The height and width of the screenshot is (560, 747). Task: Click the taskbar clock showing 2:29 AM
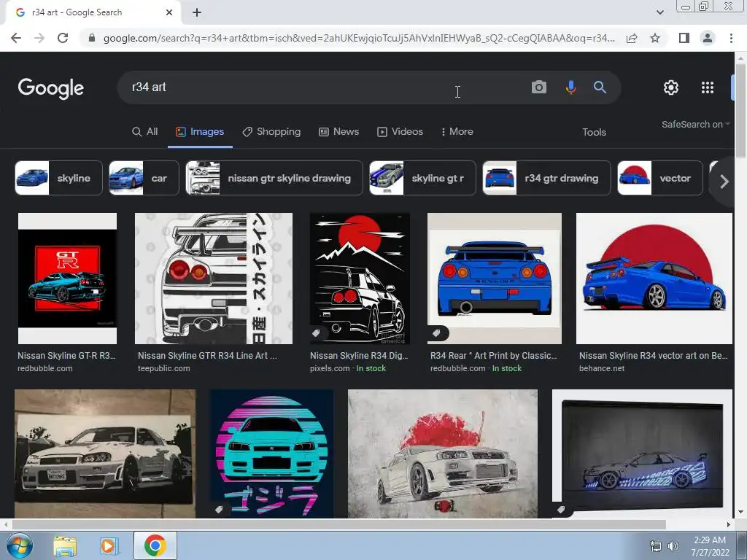click(x=710, y=545)
